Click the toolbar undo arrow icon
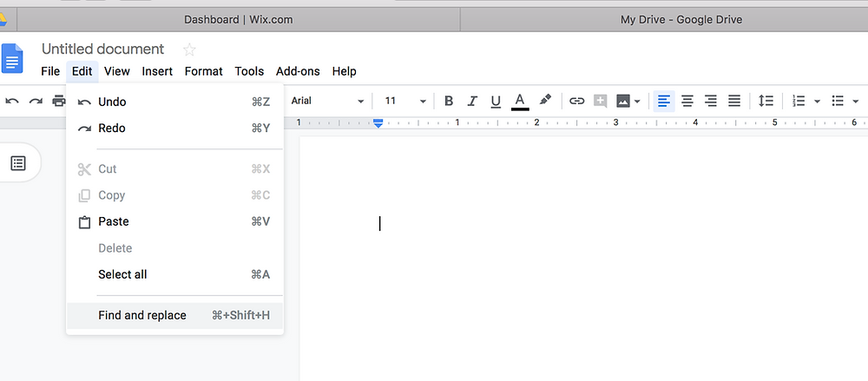868x381 pixels. [x=12, y=101]
